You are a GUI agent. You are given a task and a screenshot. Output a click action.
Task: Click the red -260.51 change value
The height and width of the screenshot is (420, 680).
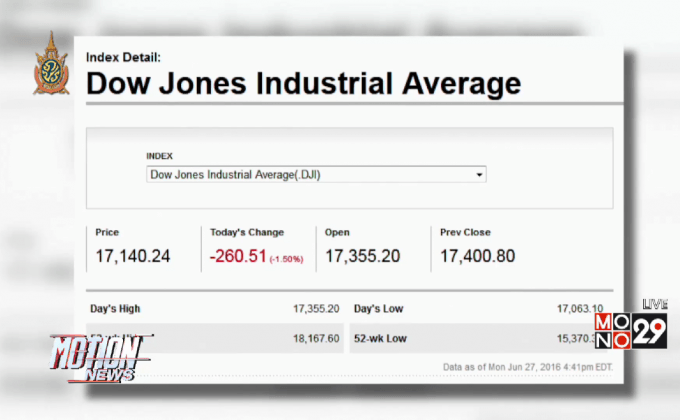238,256
